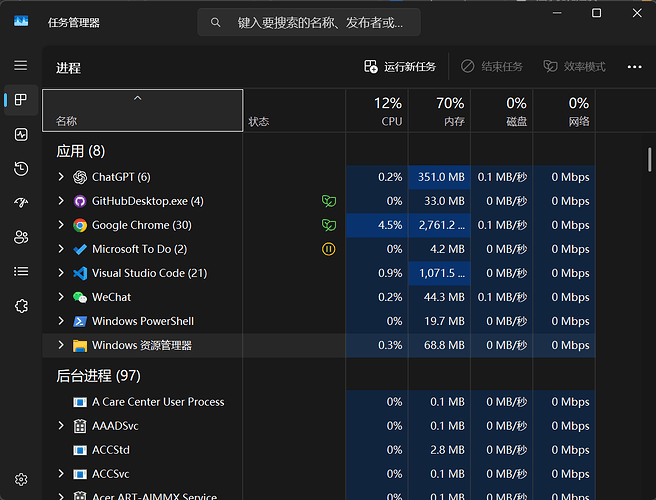
Task: Open the Startup apps icon in sidebar
Action: (x=21, y=203)
